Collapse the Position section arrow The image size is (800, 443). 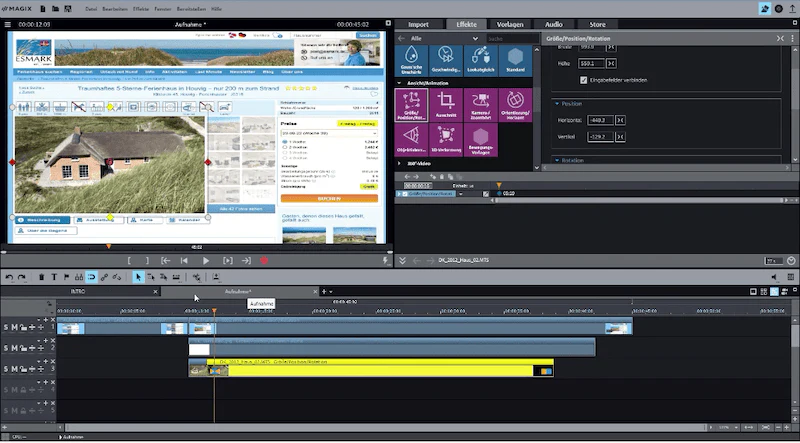click(x=557, y=104)
